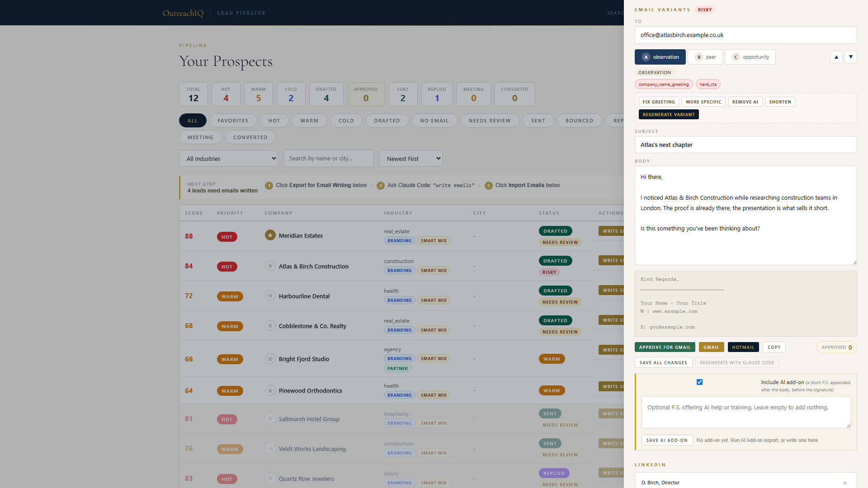Screen dimensions: 868x488
Task: Switch to variant B peer tab
Action: (x=705, y=57)
